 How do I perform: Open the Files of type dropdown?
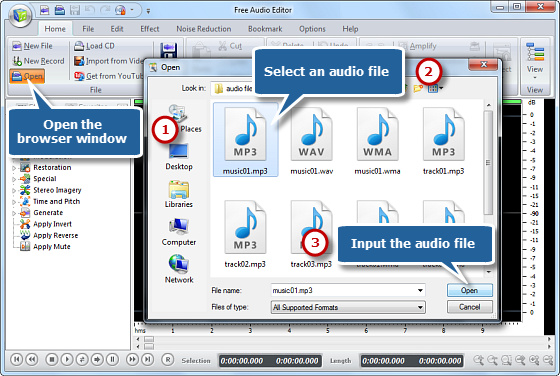[x=348, y=307]
